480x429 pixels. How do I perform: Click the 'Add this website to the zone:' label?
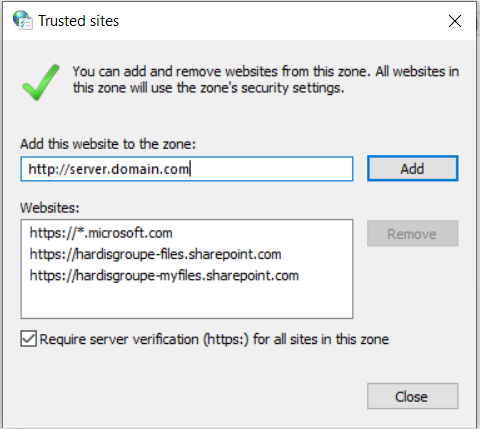(x=108, y=144)
